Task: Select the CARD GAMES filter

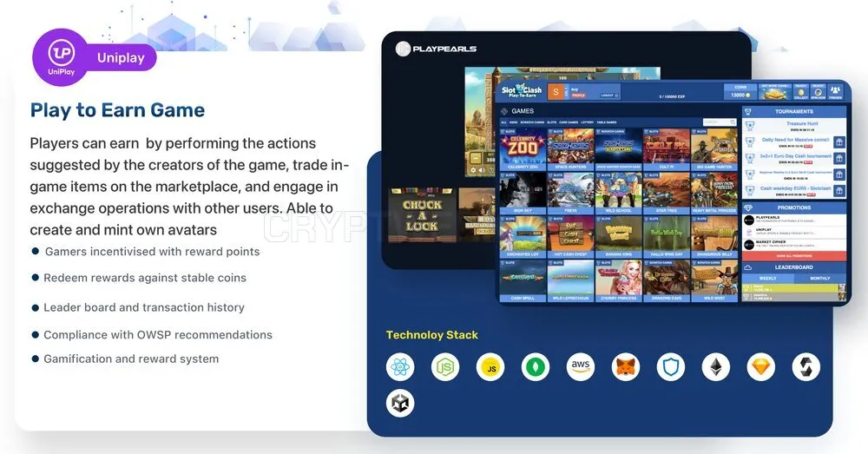Action: click(x=569, y=122)
